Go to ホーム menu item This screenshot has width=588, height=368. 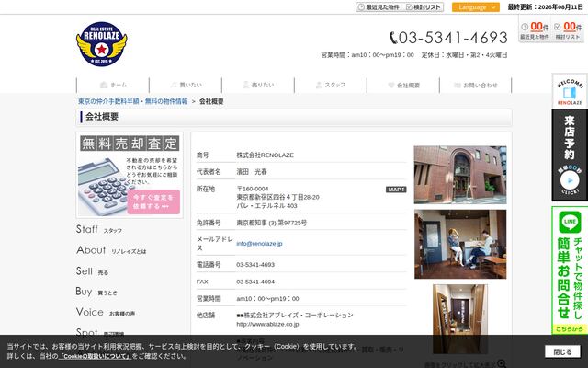pos(113,86)
